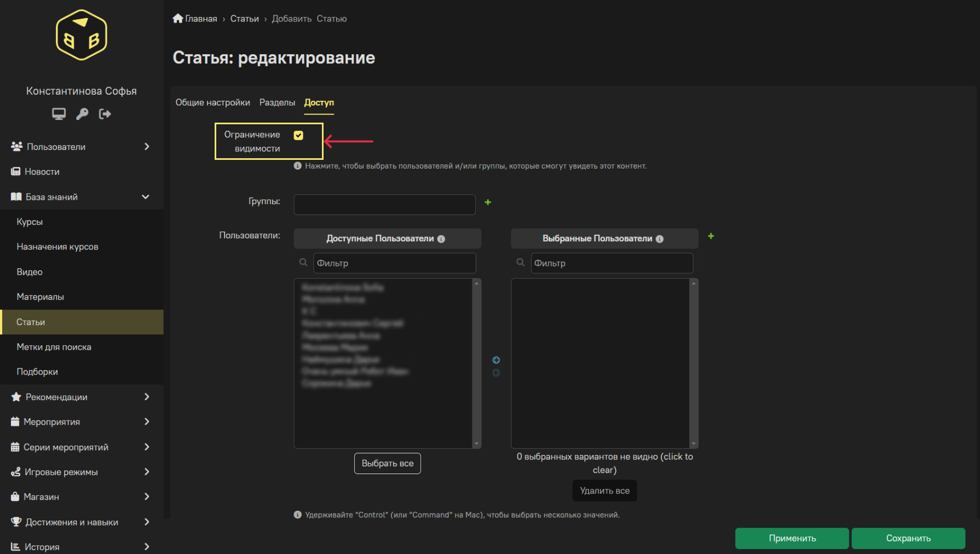980x554 pixels.
Task: Click the key icon under the username
Action: (x=82, y=114)
